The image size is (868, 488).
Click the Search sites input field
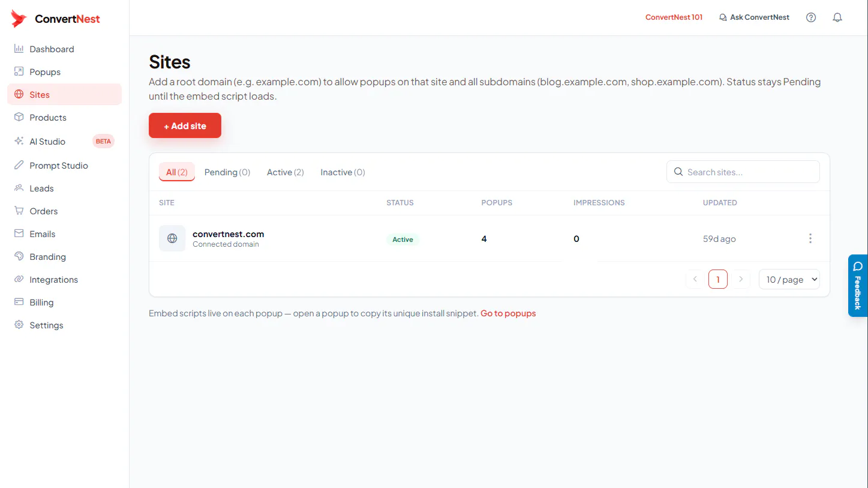pyautogui.click(x=743, y=172)
